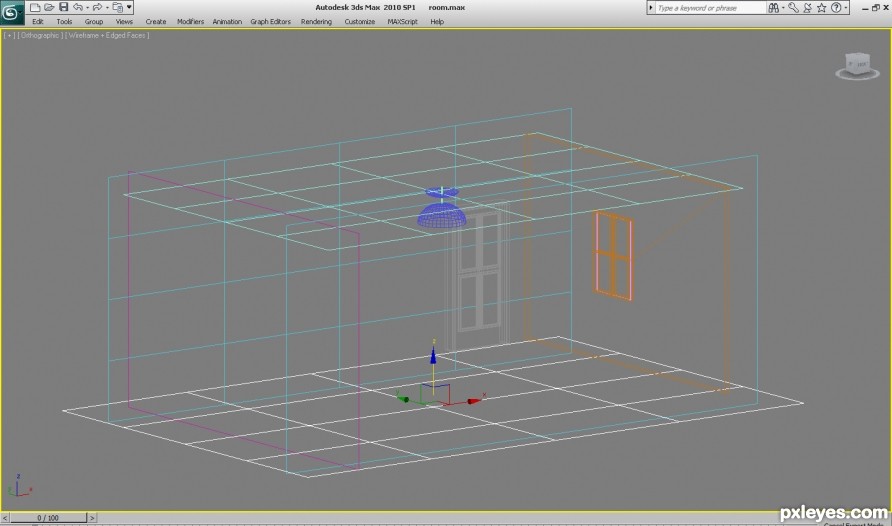Screen dimensions: 892x526
Task: Open the Edit menu
Action: [38, 22]
